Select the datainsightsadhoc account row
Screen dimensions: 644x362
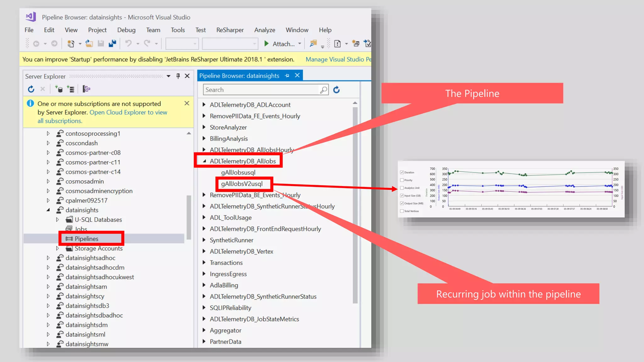click(91, 258)
